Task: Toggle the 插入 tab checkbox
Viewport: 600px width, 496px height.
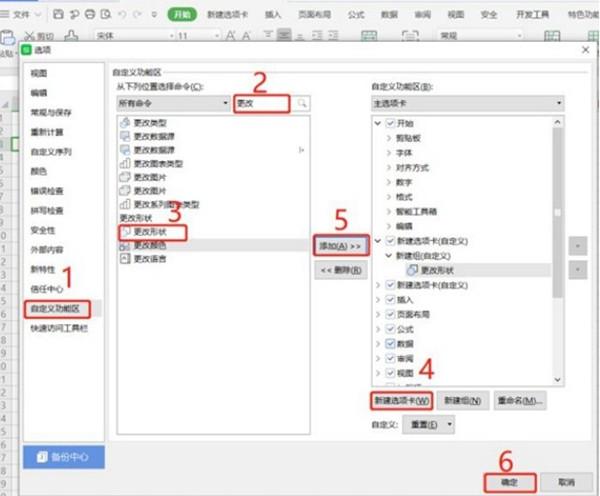Action: click(x=390, y=298)
